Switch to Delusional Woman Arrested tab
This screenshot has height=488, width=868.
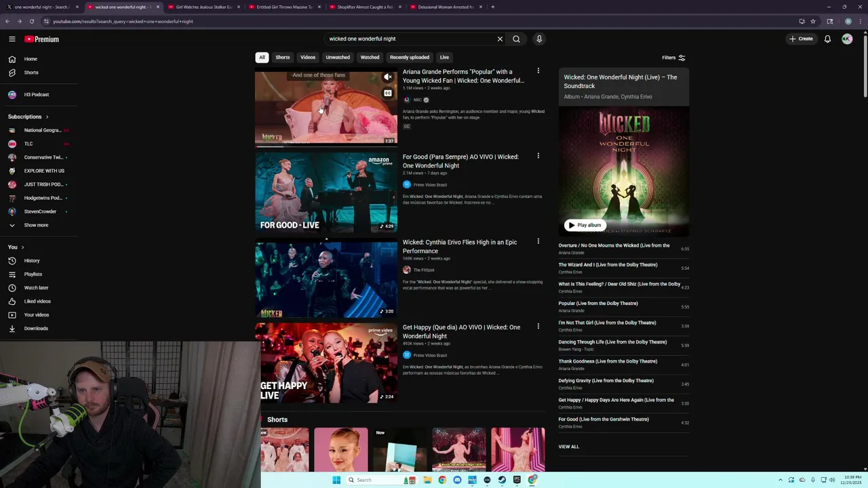click(446, 7)
